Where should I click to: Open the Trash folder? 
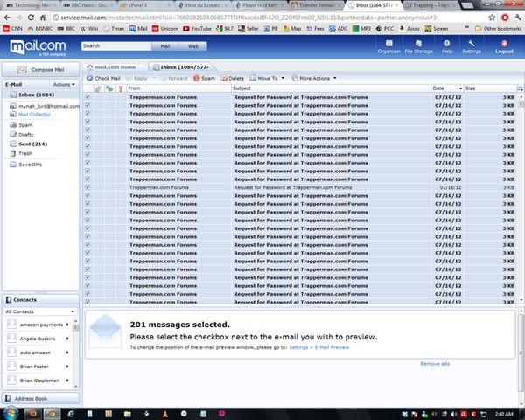(25, 153)
